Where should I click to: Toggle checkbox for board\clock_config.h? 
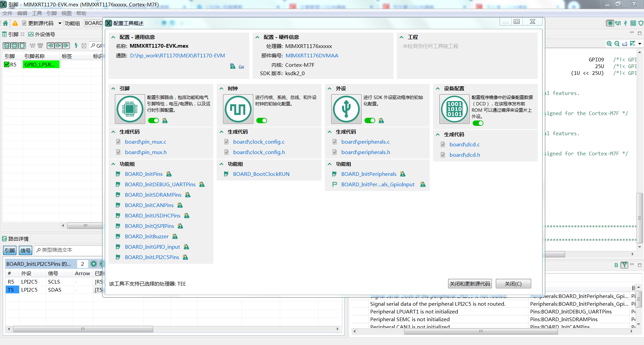pos(226,152)
